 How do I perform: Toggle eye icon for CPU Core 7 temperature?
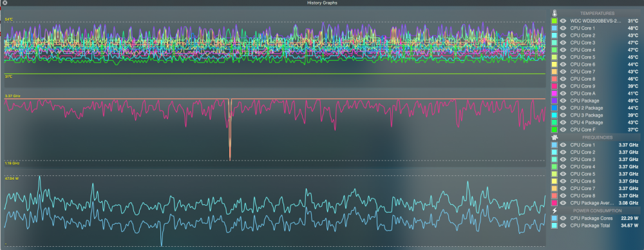(x=563, y=72)
